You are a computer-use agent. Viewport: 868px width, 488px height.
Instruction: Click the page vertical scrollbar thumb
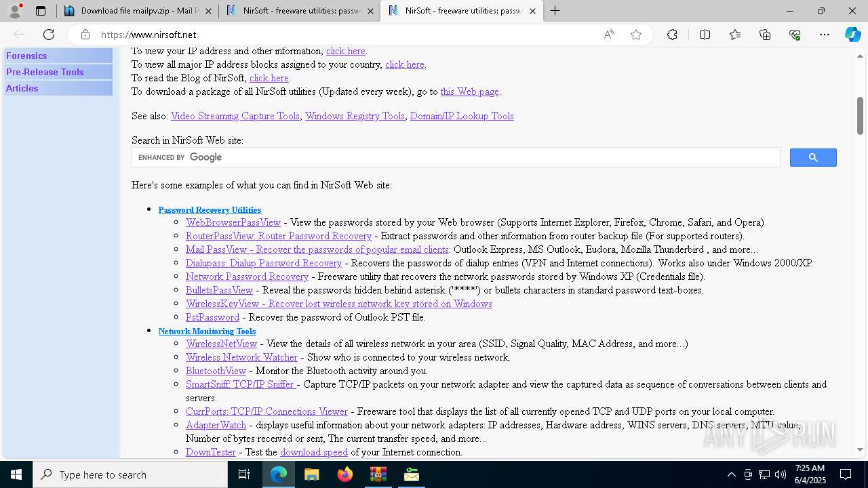pyautogui.click(x=860, y=116)
